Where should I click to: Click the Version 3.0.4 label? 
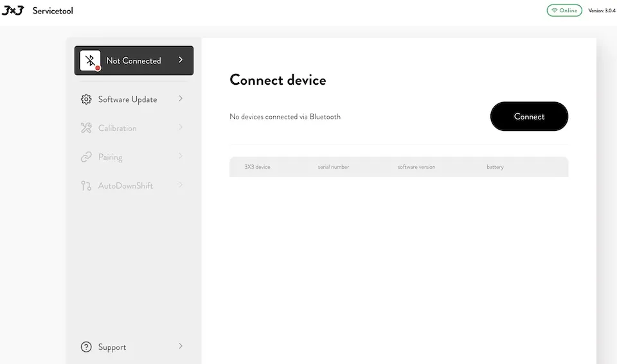click(602, 11)
